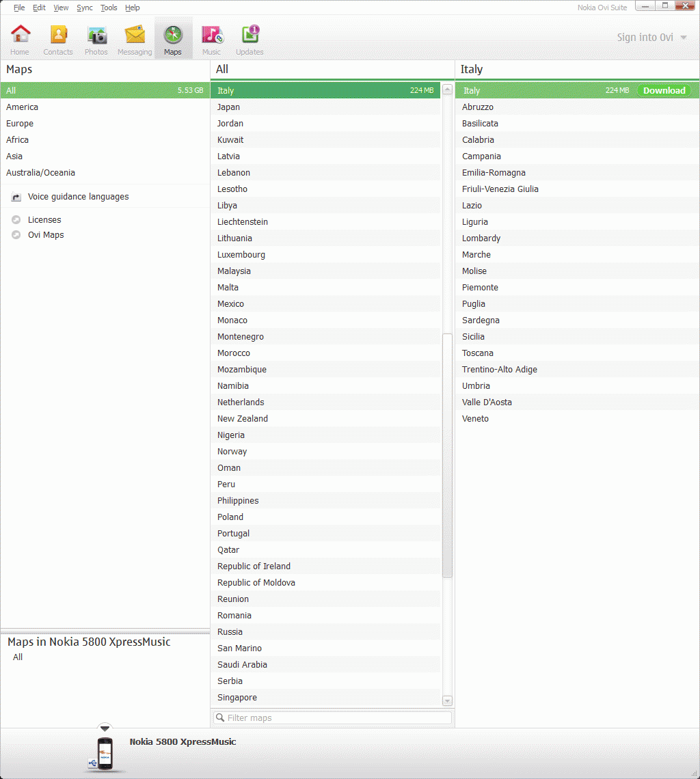This screenshot has width=700, height=779.
Task: Choose Netherlands from the country list
Action: [x=241, y=402]
